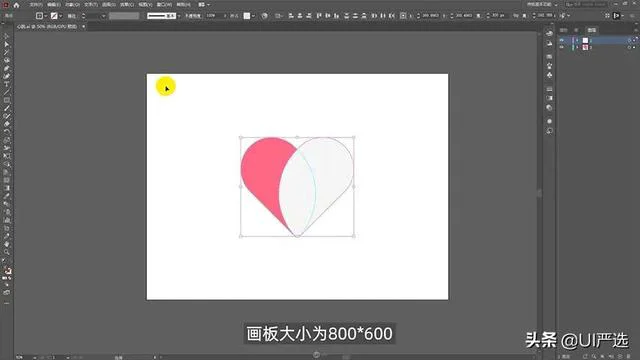The height and width of the screenshot is (360, 640).
Task: Click the Recolor Artwork wheel icon
Action: pyautogui.click(x=264, y=16)
